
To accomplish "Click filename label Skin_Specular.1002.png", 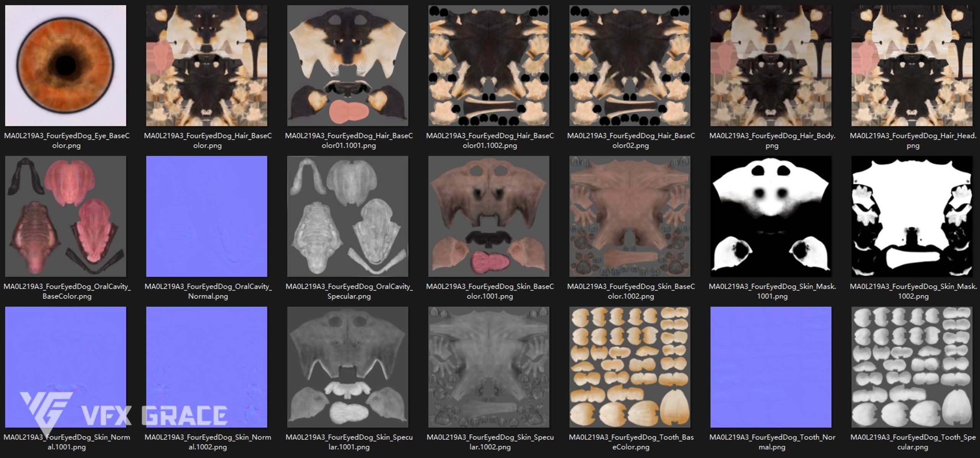I will pyautogui.click(x=490, y=442).
